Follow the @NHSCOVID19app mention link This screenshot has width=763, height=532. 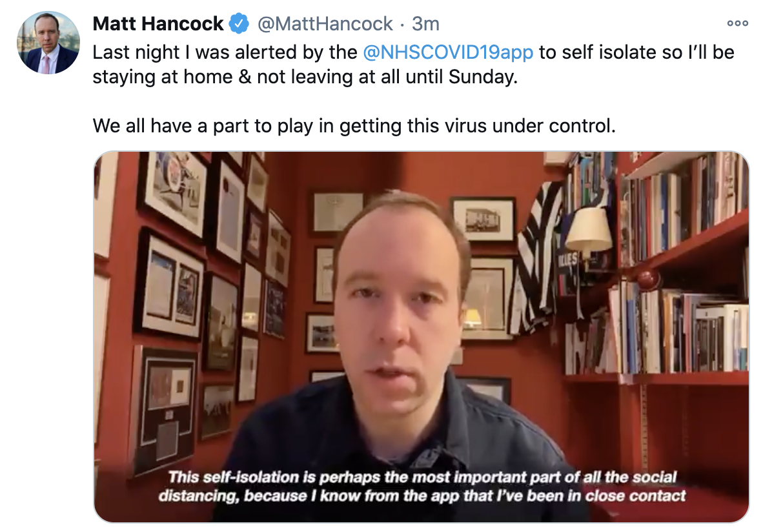[x=448, y=52]
